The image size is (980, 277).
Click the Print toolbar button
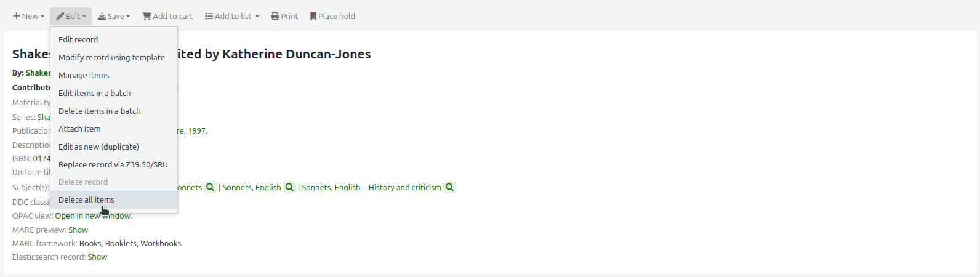click(x=284, y=17)
